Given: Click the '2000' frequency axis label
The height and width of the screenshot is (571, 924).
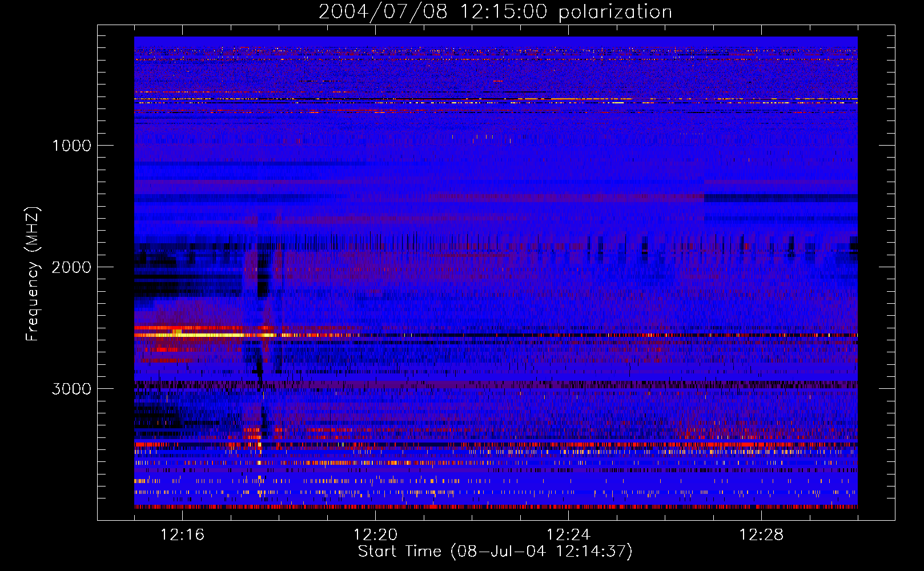Looking at the screenshot, I should tap(71, 267).
